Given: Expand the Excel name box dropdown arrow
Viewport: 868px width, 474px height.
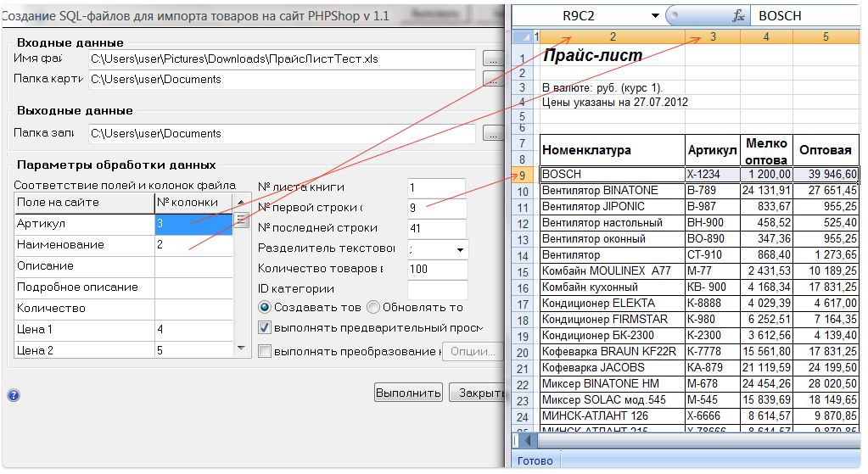Looking at the screenshot, I should click(655, 15).
